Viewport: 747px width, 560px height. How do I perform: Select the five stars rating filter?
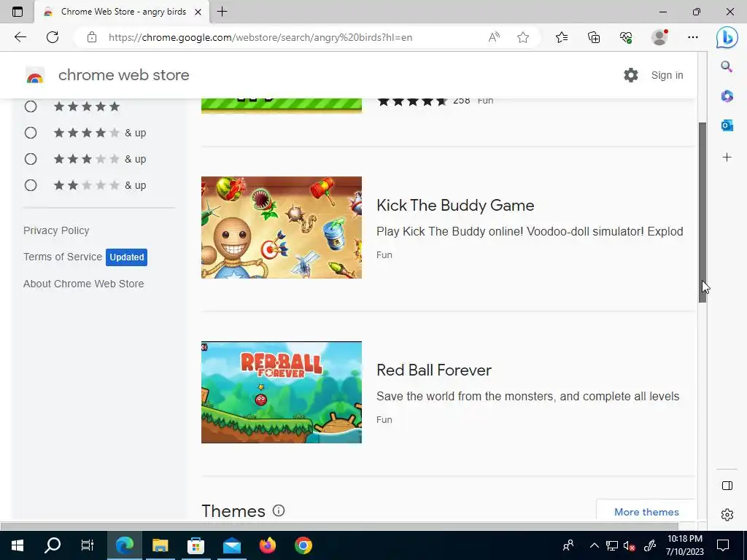31,106
